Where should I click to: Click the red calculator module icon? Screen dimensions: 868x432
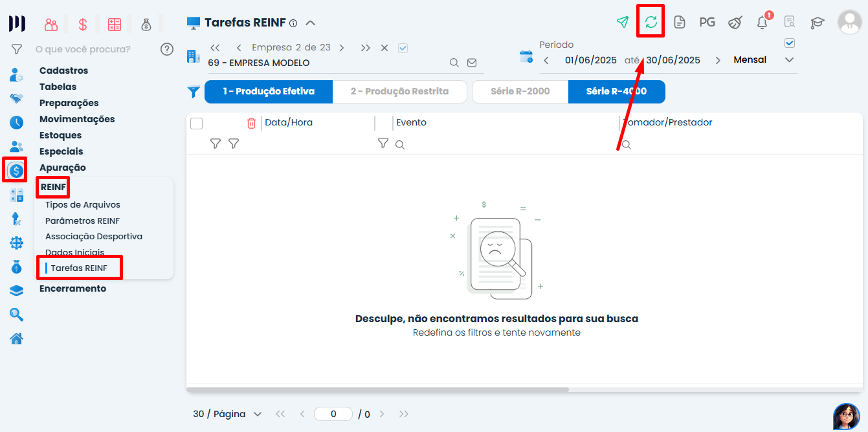coord(115,25)
